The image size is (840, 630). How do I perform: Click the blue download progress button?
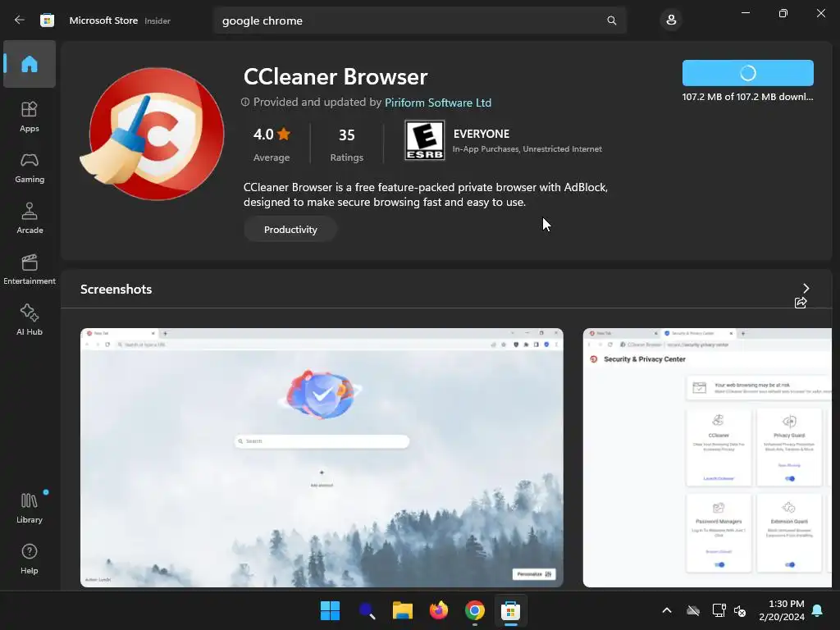(x=748, y=73)
